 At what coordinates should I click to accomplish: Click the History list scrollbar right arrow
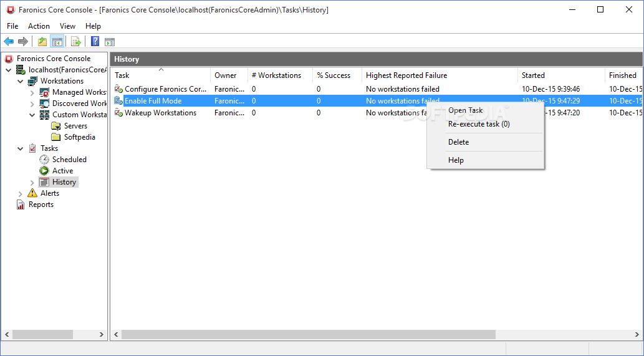pyautogui.click(x=637, y=335)
